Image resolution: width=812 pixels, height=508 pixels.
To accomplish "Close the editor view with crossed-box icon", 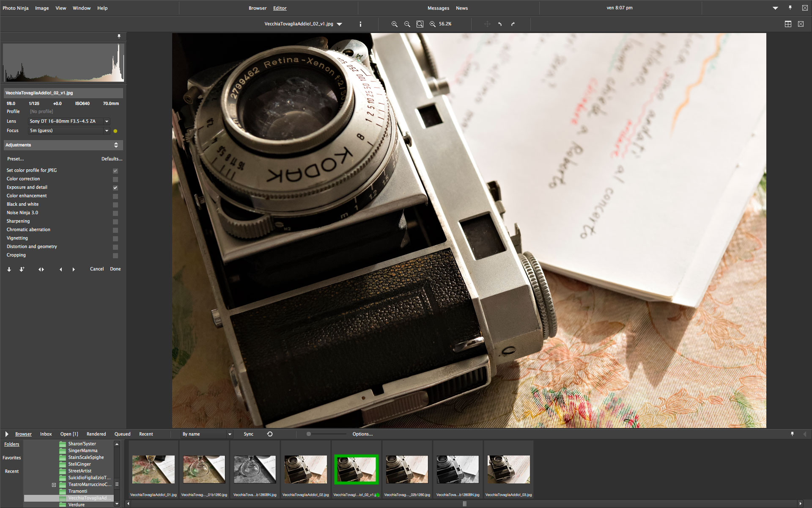I will click(801, 24).
